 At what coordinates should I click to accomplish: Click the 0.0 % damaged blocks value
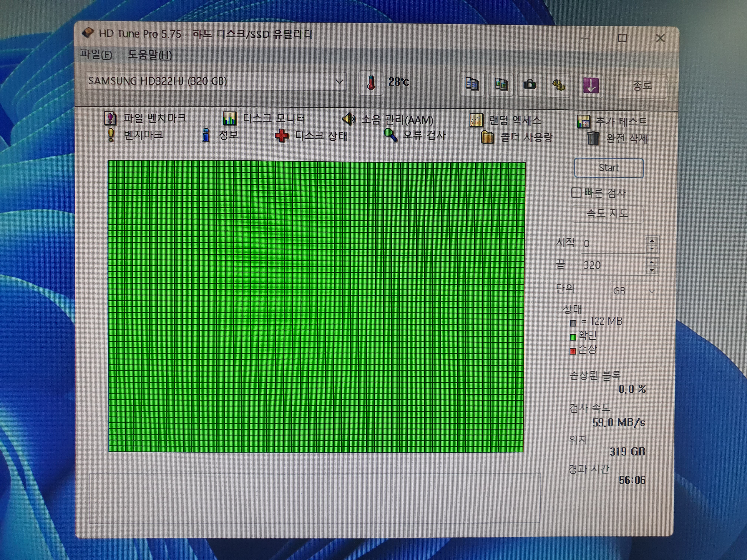pos(632,389)
